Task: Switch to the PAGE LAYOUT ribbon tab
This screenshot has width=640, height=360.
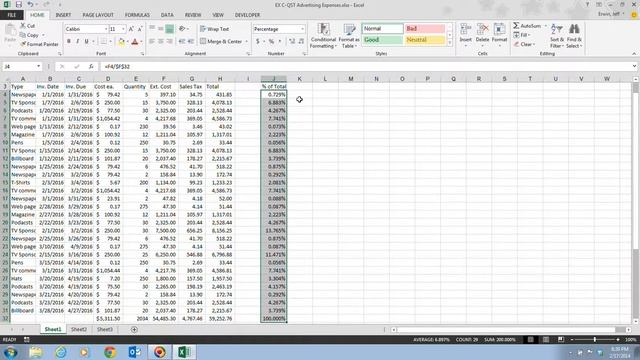Action: coord(98,15)
